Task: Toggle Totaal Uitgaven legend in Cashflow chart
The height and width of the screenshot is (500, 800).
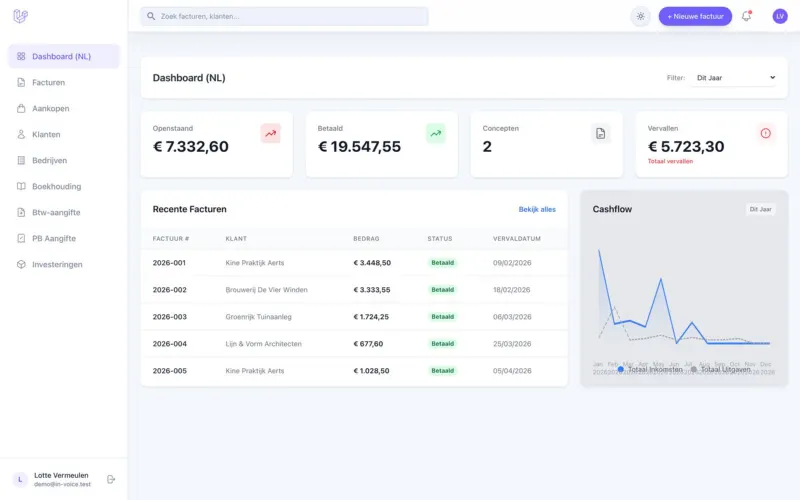Action: click(x=720, y=369)
